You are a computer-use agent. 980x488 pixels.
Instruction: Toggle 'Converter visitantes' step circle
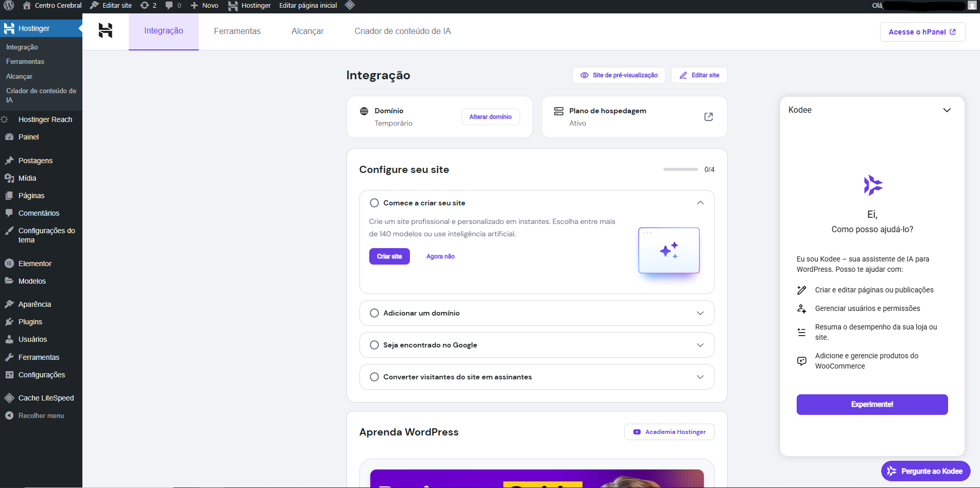pos(374,377)
